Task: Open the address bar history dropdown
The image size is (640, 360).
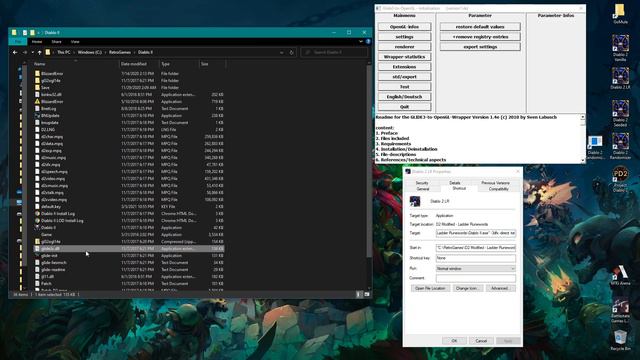Action: (282, 52)
